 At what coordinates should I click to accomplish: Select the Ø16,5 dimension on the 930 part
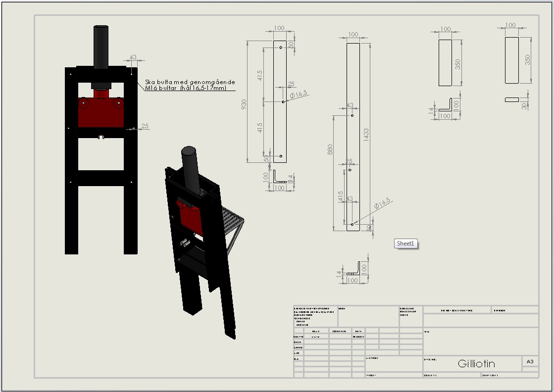tap(299, 95)
